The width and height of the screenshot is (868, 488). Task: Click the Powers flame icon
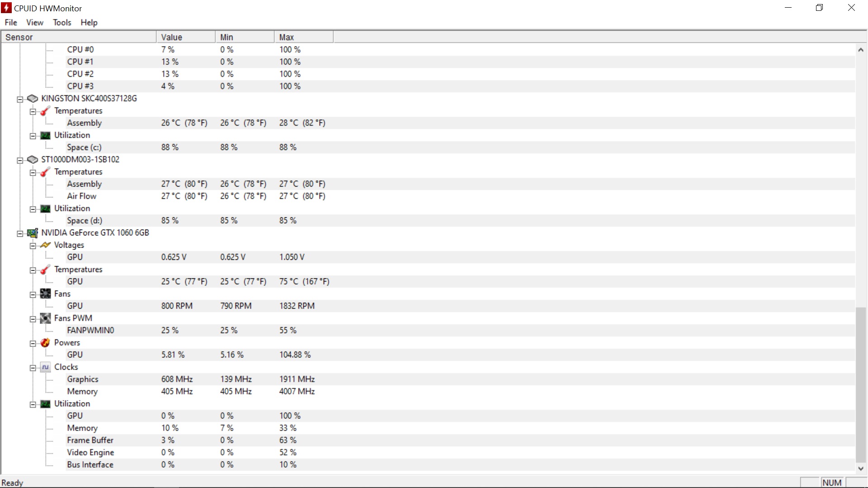coord(45,343)
